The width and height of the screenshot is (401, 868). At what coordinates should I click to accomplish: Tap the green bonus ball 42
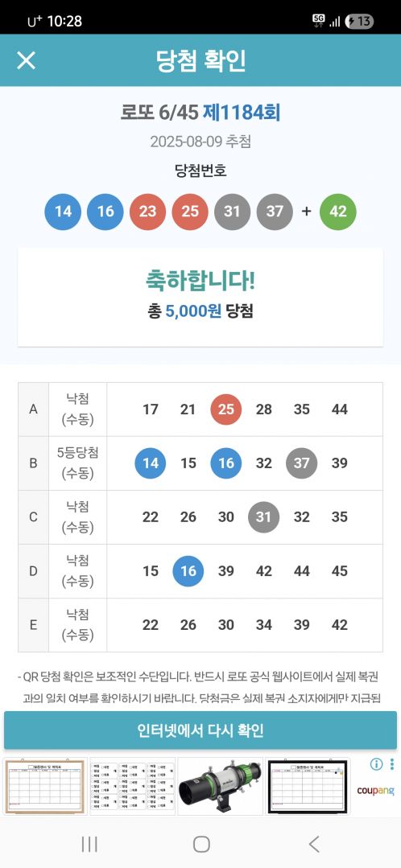[x=338, y=212]
